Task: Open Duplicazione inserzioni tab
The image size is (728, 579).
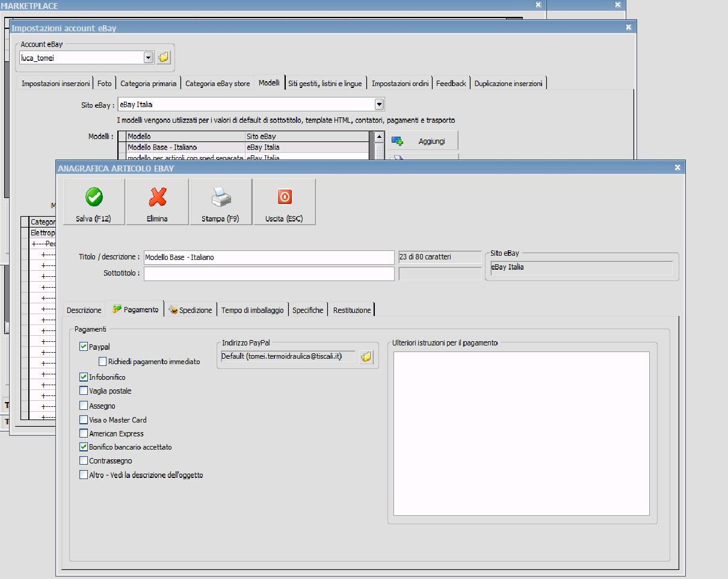Action: pyautogui.click(x=508, y=84)
